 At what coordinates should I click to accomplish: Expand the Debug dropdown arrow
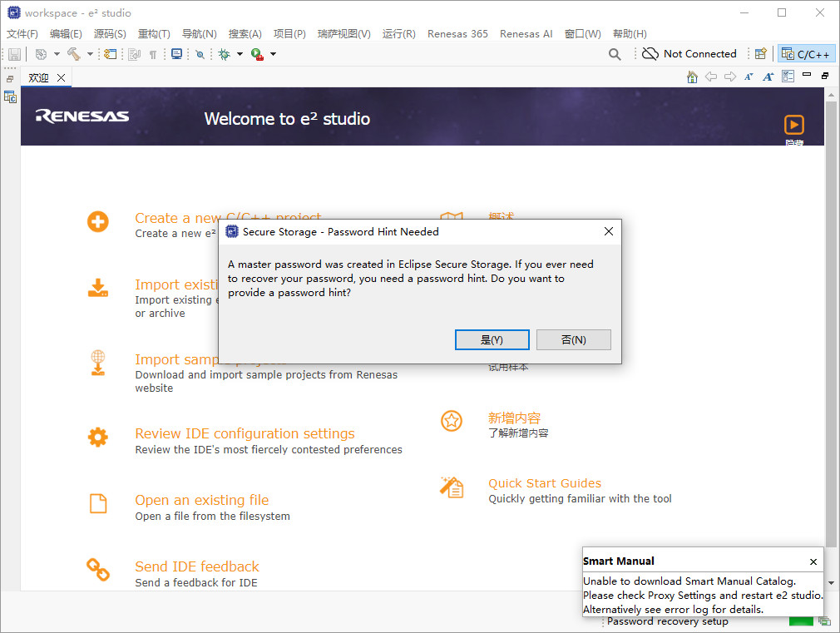coord(240,54)
